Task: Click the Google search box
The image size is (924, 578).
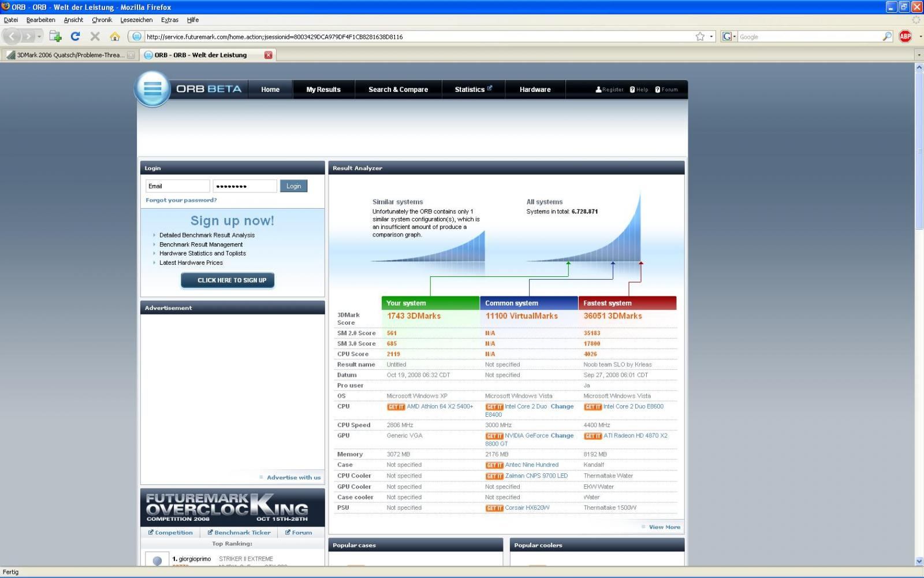Action: click(x=809, y=36)
